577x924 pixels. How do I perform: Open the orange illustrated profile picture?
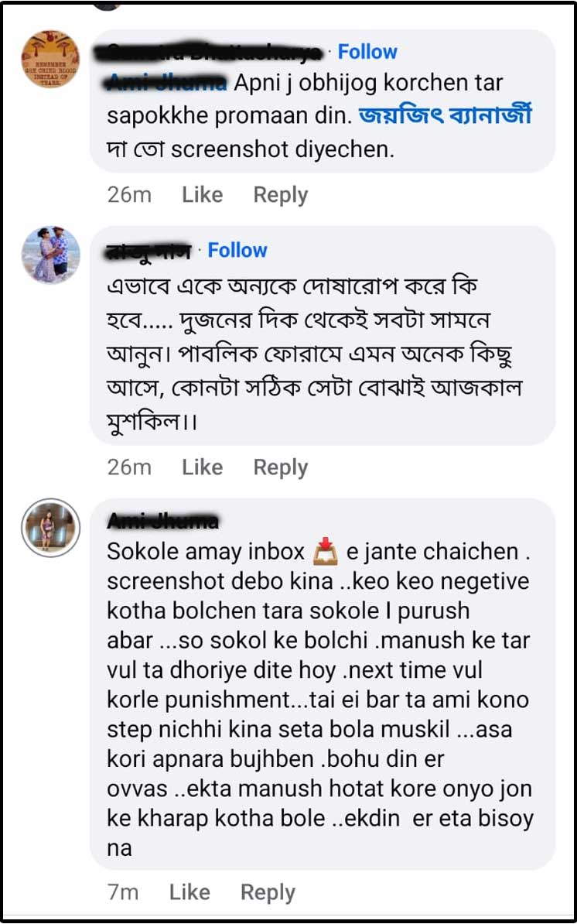click(50, 59)
